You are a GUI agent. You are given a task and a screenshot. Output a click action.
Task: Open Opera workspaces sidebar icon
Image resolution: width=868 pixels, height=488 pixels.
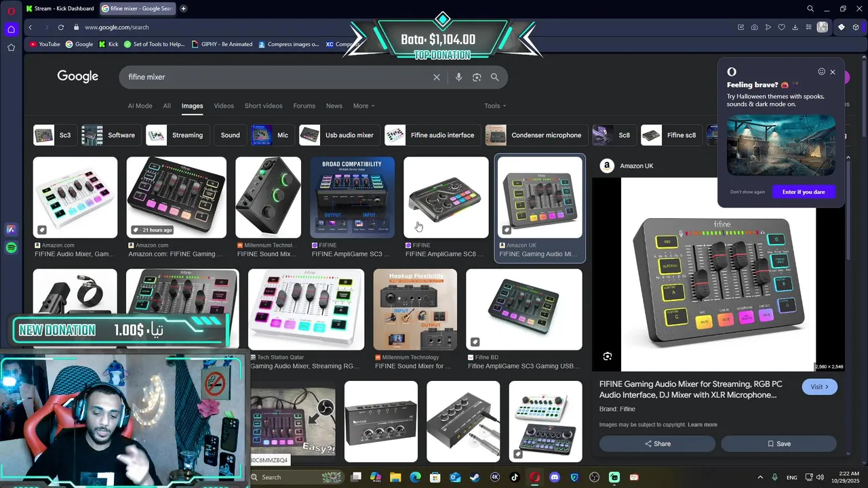pyautogui.click(x=11, y=29)
